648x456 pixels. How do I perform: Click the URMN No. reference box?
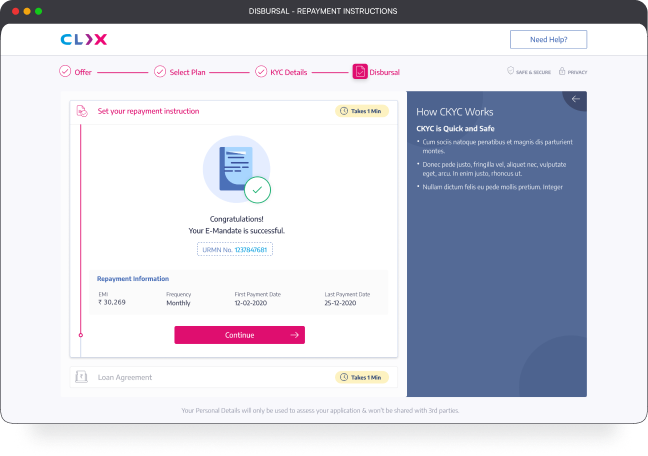(235, 249)
